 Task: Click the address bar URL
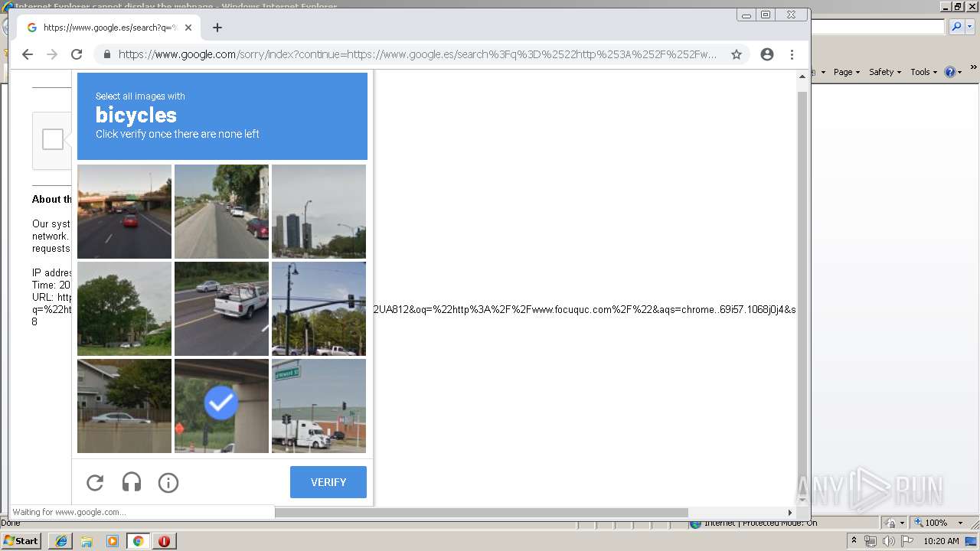pyautogui.click(x=417, y=54)
